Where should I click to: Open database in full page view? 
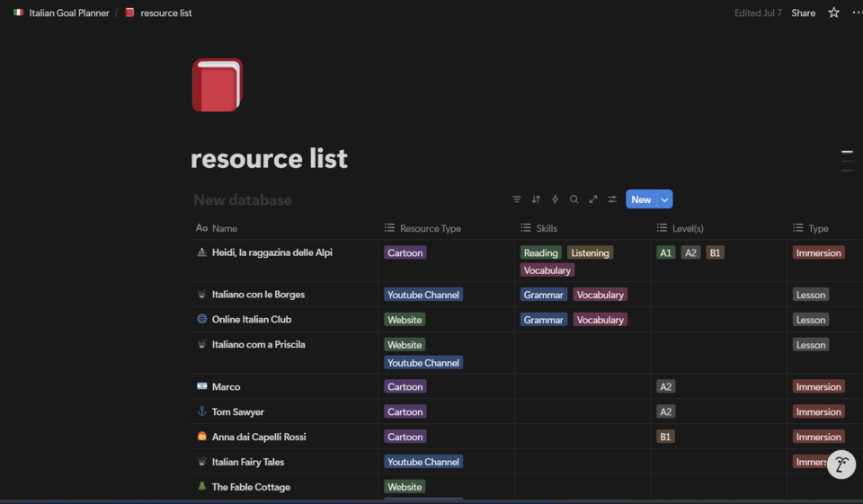(x=593, y=199)
